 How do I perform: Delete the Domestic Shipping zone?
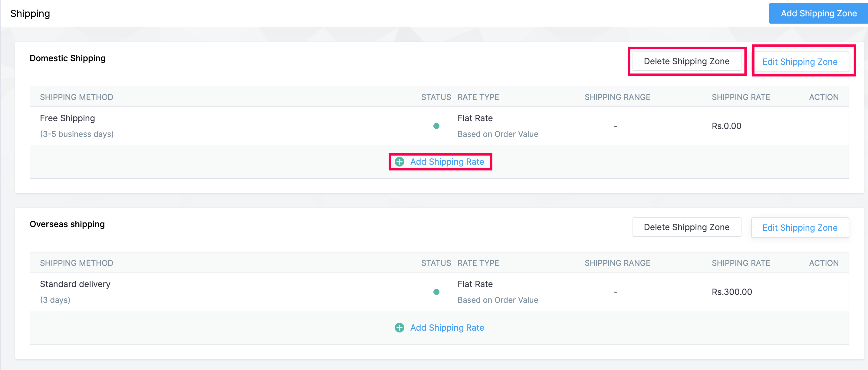(x=686, y=61)
